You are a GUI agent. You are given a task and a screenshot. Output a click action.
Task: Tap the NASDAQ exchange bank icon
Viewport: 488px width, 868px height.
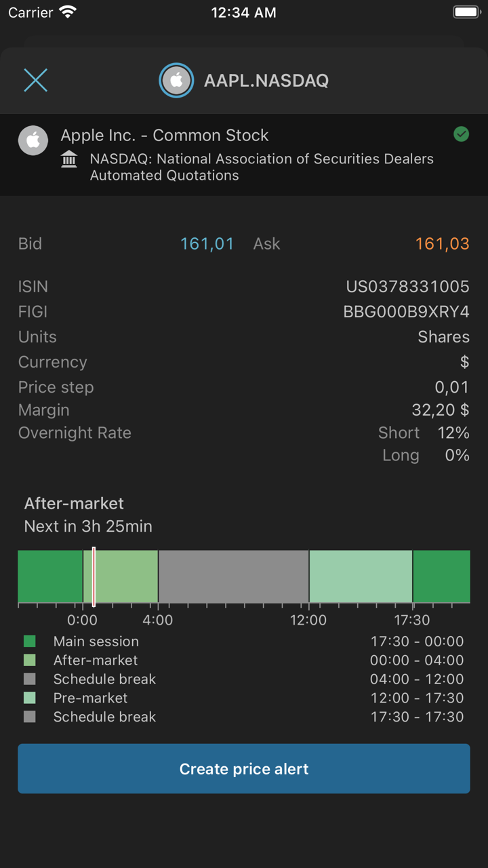click(x=69, y=159)
